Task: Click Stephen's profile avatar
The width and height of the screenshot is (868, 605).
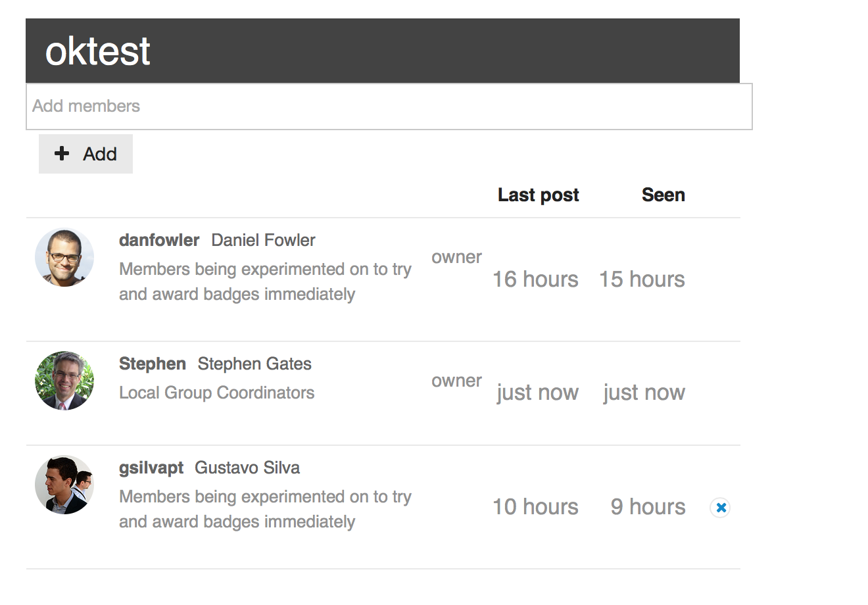Action: [x=64, y=381]
